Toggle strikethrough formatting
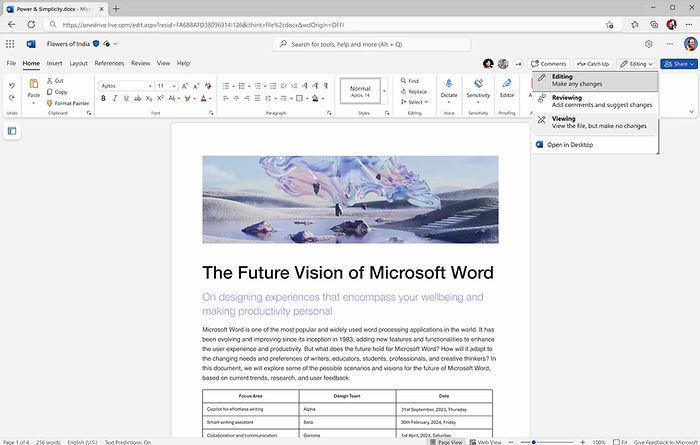Screen dimensions: 700x445 click(x=138, y=98)
